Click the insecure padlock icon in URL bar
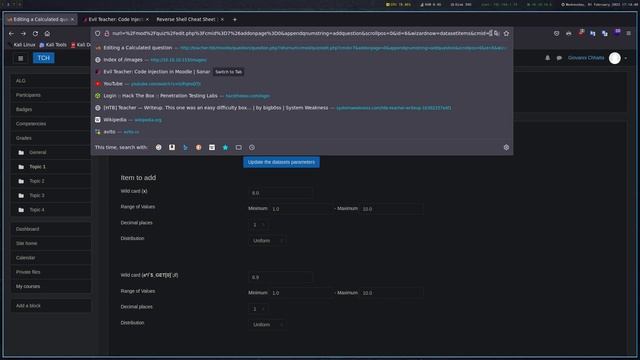Viewport: 640px width, 360px height. tap(107, 33)
